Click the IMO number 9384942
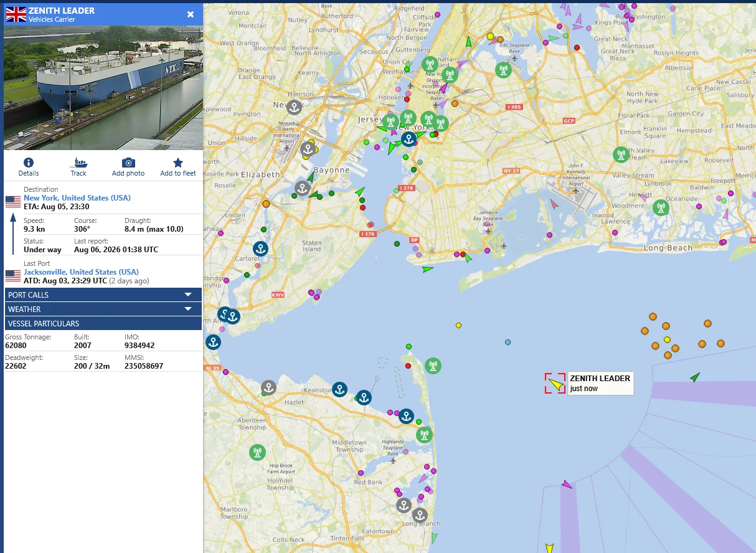Screen dimensions: 756x553 pyautogui.click(x=139, y=346)
